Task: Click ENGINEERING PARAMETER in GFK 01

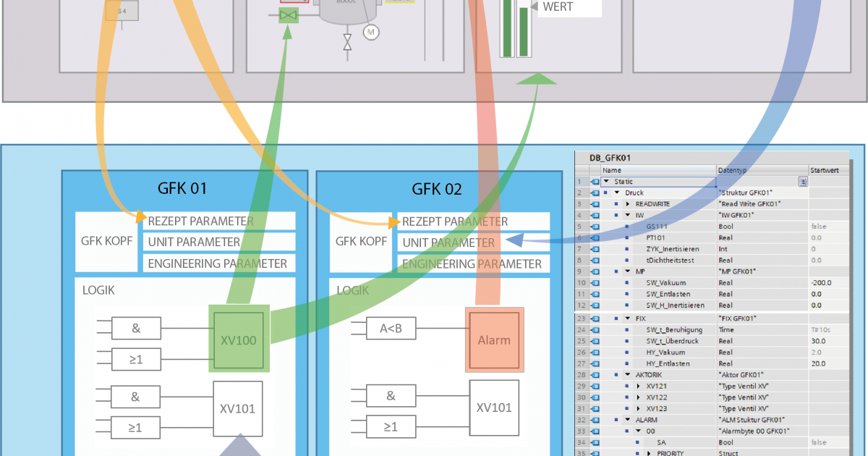Action: point(218,263)
